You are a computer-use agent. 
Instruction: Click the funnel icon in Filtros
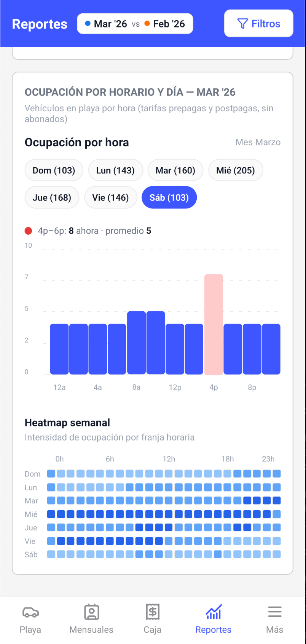[x=242, y=24]
